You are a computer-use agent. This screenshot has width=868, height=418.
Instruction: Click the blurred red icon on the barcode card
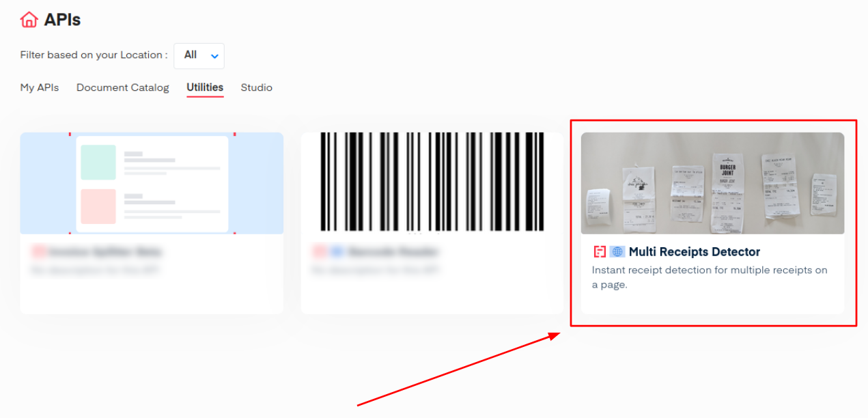(x=319, y=252)
